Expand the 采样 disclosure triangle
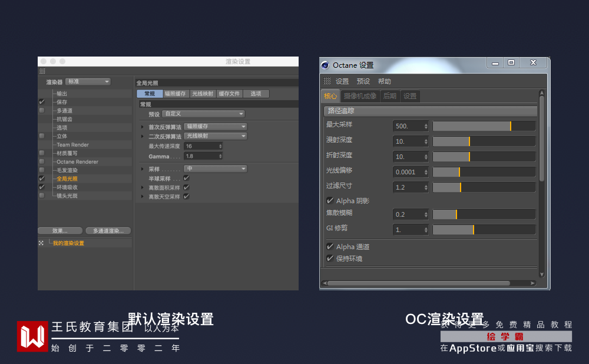 point(143,169)
